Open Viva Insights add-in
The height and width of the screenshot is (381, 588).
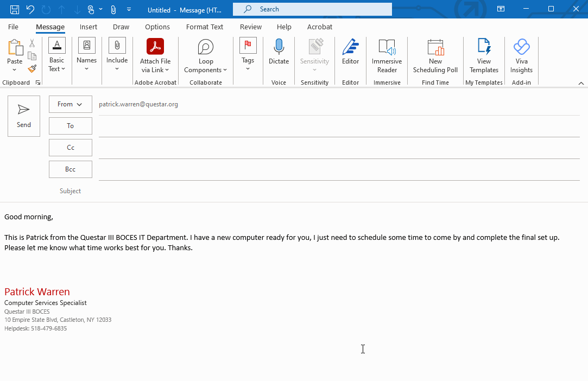(x=521, y=56)
